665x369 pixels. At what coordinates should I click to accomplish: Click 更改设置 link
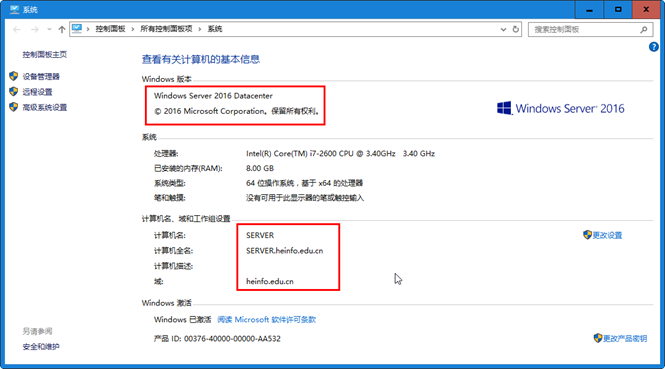[x=607, y=235]
